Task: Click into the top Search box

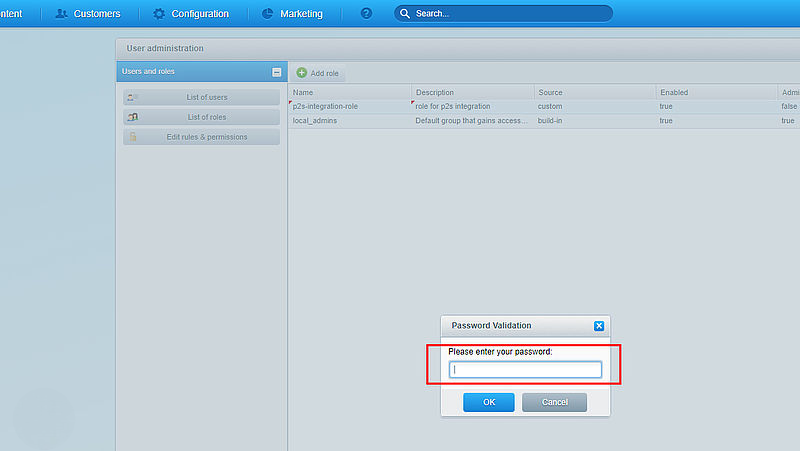Action: pos(510,14)
